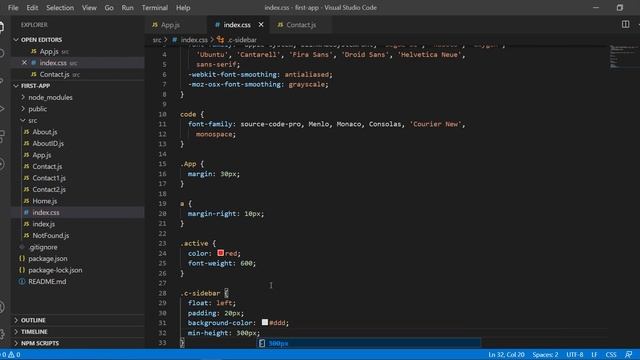Open App.js from Open Editors list

(x=49, y=51)
